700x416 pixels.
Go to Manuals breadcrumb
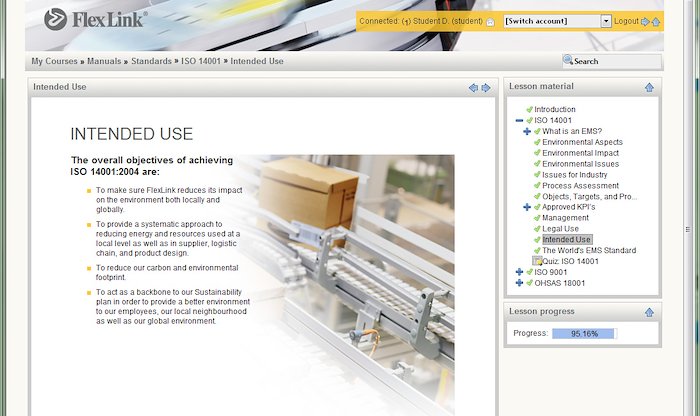coord(104,61)
